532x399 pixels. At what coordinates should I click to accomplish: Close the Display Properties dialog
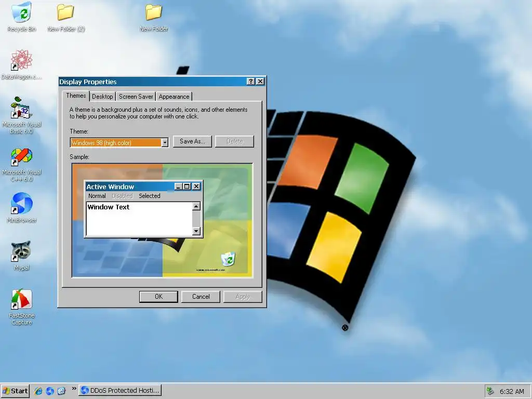click(260, 82)
